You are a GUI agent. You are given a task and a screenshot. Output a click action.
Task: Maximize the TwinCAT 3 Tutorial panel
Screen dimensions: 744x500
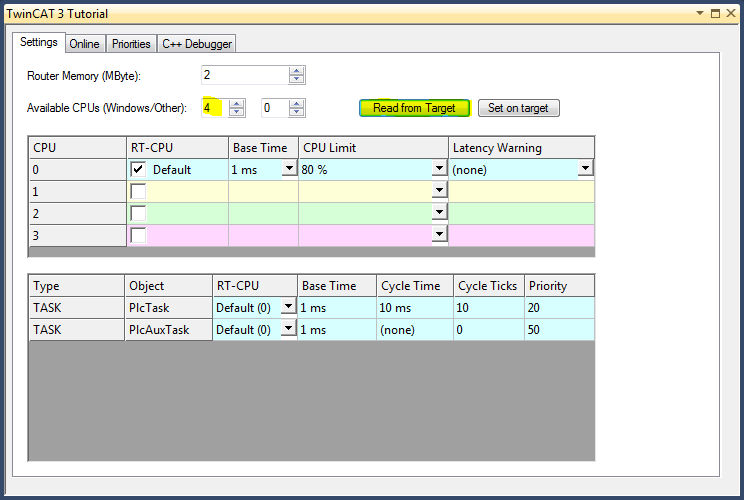(x=716, y=13)
